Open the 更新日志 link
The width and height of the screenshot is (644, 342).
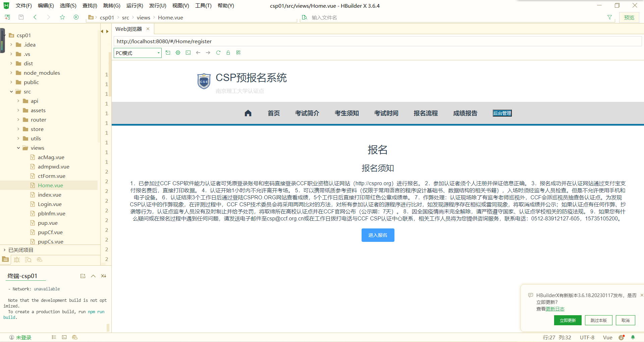click(x=555, y=309)
